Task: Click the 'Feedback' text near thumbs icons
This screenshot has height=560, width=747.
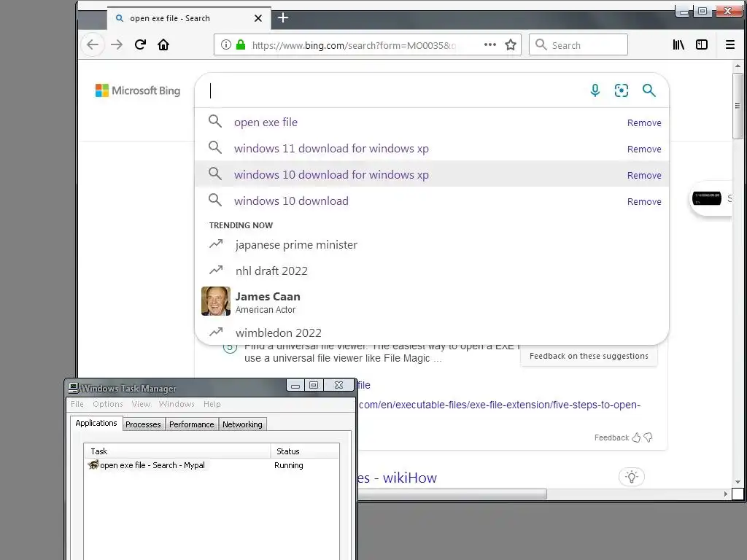Action: 612,437
